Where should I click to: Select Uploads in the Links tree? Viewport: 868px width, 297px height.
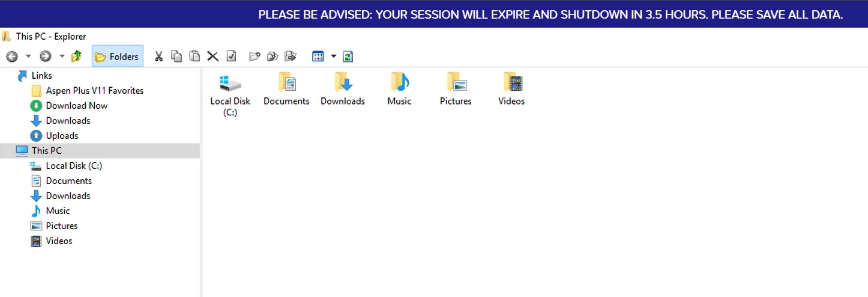pos(62,136)
